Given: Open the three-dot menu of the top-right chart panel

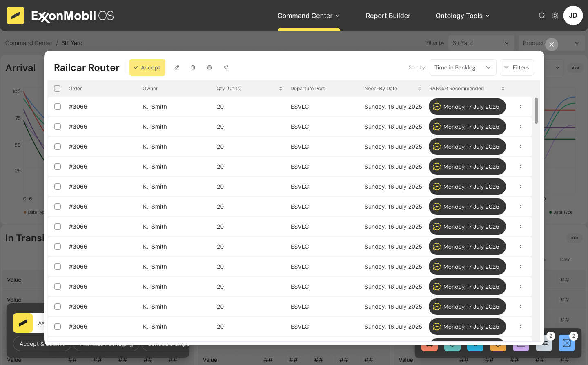Looking at the screenshot, I should [575, 68].
